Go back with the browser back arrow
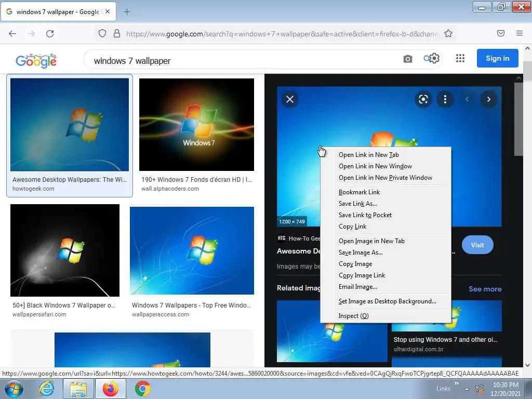Screen dimensions: 532x399 [x=12, y=34]
